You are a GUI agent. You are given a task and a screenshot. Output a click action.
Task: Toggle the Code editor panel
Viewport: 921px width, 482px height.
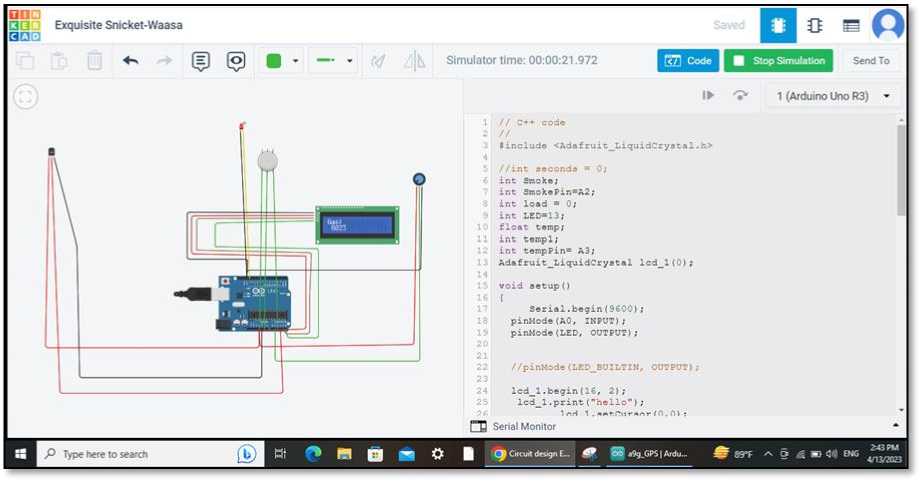(x=688, y=61)
